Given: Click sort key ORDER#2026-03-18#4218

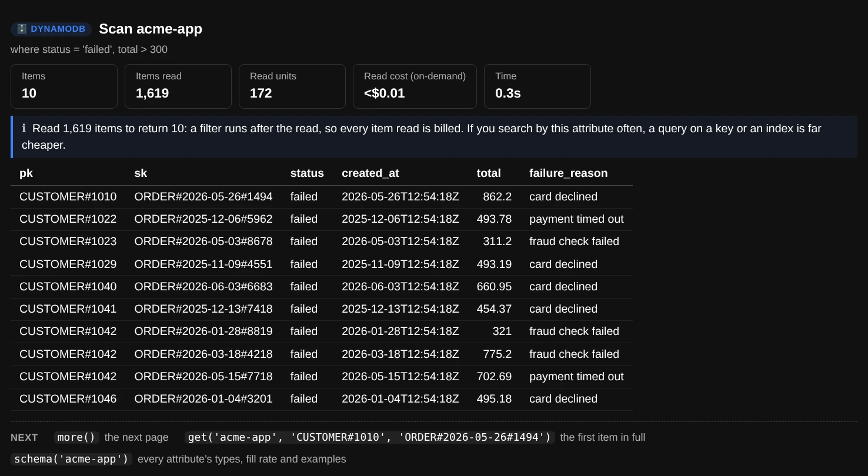Looking at the screenshot, I should coord(203,354).
